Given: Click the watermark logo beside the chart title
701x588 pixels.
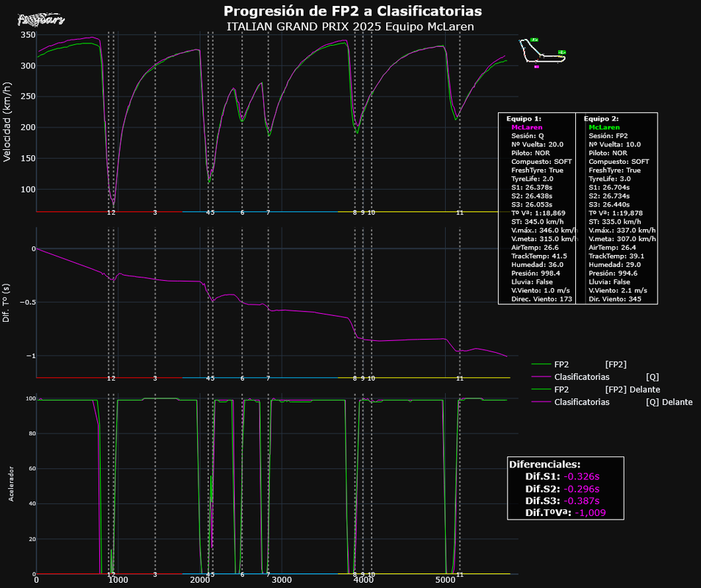Looking at the screenshot, I should 40,20.
